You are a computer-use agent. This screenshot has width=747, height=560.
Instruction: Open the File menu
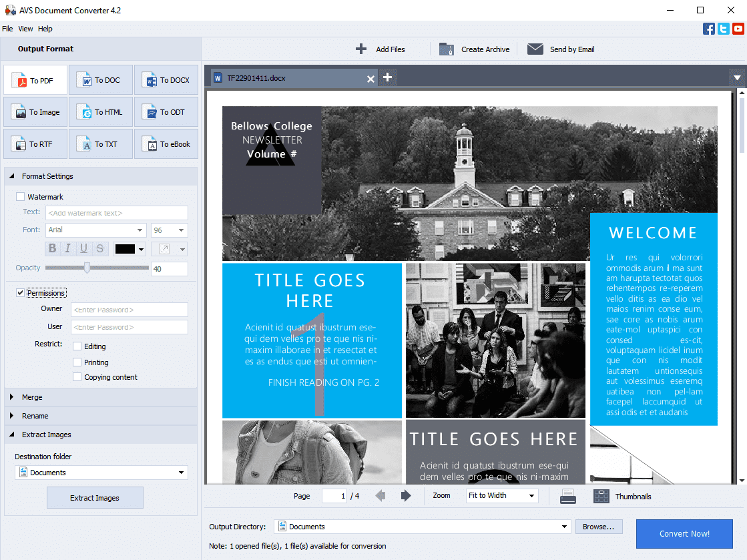click(7, 29)
